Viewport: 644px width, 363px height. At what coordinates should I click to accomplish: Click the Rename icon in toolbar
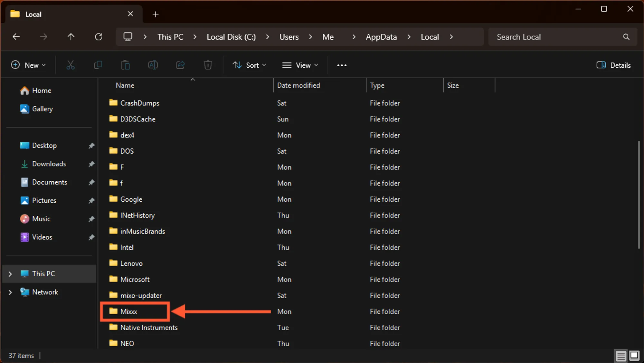click(153, 65)
